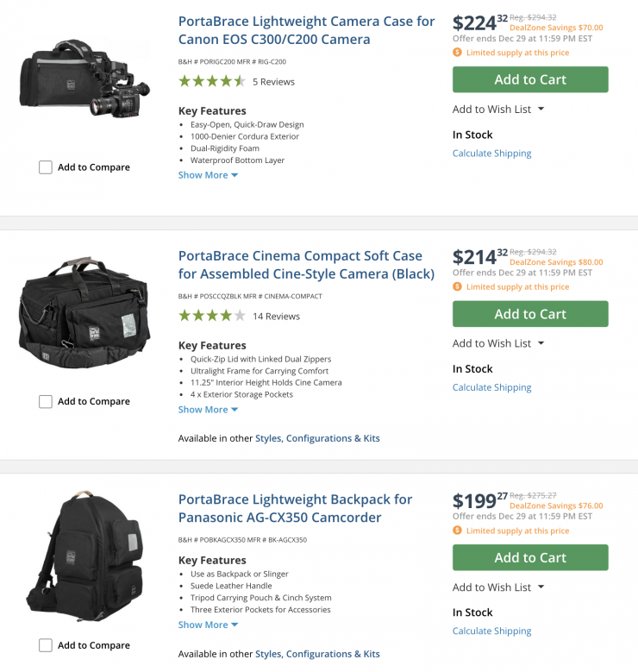Click the limited supply coin icon on Lightweight Backpack
Viewport: 638px width, 672px height.
[x=457, y=531]
